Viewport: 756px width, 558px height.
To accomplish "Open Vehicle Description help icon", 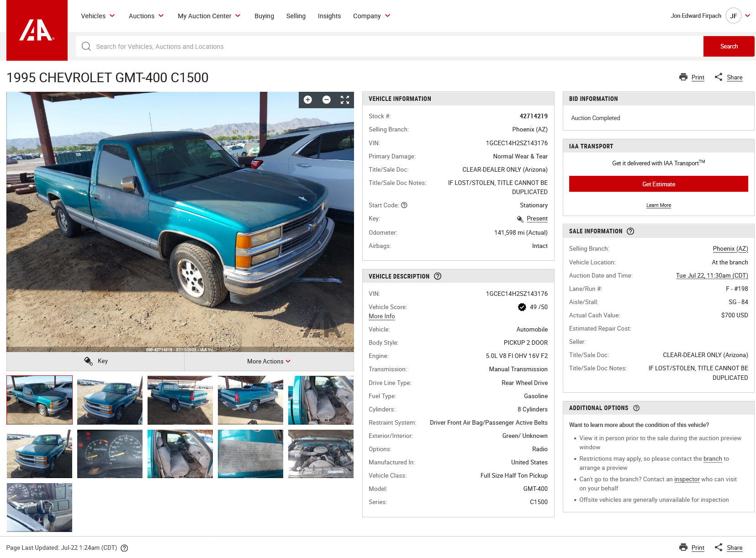I will (x=438, y=276).
